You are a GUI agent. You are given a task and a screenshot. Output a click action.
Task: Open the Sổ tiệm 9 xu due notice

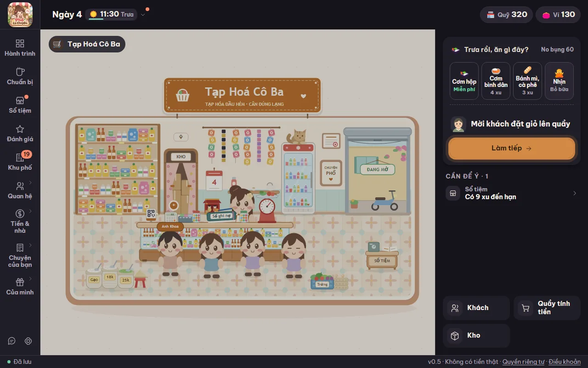[x=511, y=193]
